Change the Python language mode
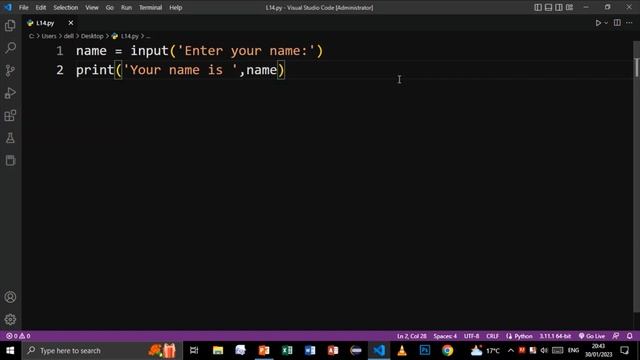640x360 pixels. pyautogui.click(x=523, y=336)
